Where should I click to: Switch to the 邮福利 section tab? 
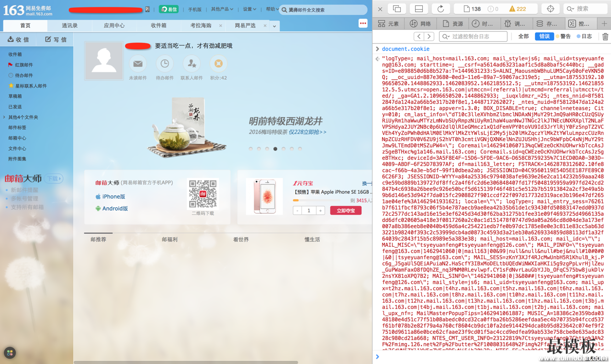(170, 240)
